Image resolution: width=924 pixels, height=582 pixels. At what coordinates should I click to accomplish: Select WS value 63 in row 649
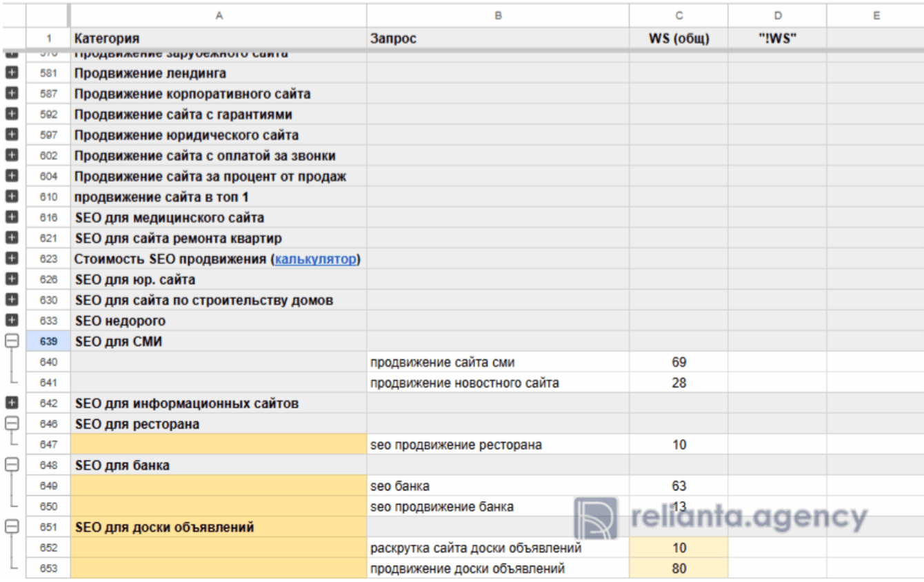point(679,486)
